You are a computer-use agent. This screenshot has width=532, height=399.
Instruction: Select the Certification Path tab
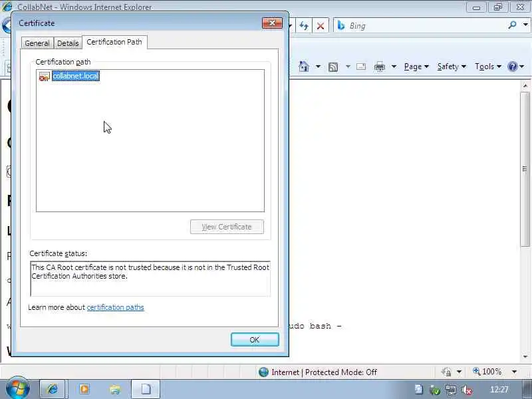click(114, 42)
